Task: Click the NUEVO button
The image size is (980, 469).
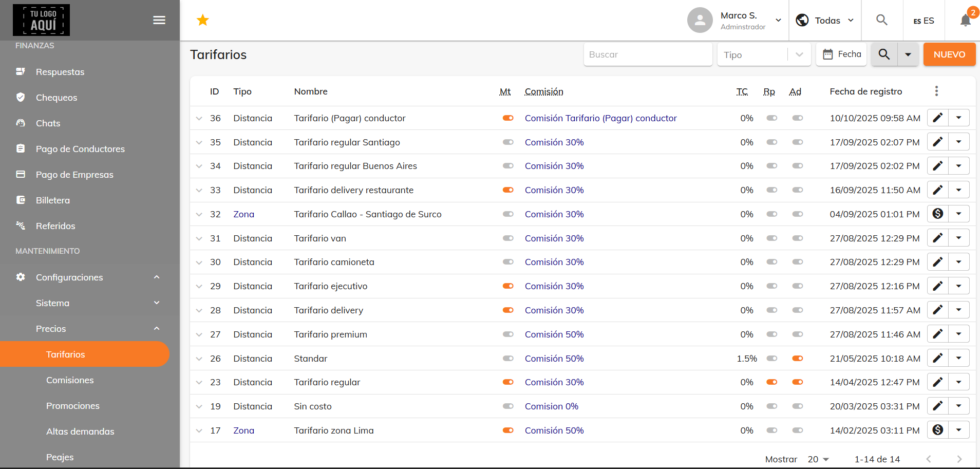Action: pyautogui.click(x=949, y=54)
